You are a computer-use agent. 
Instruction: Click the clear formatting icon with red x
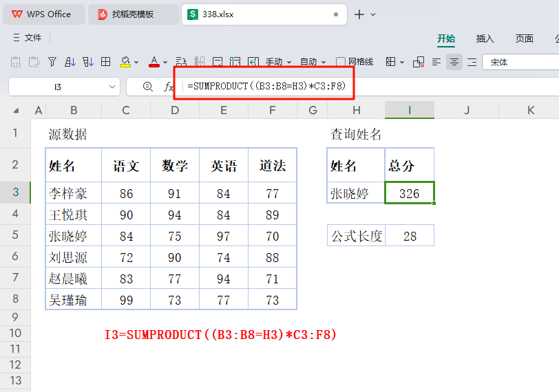tap(419, 63)
